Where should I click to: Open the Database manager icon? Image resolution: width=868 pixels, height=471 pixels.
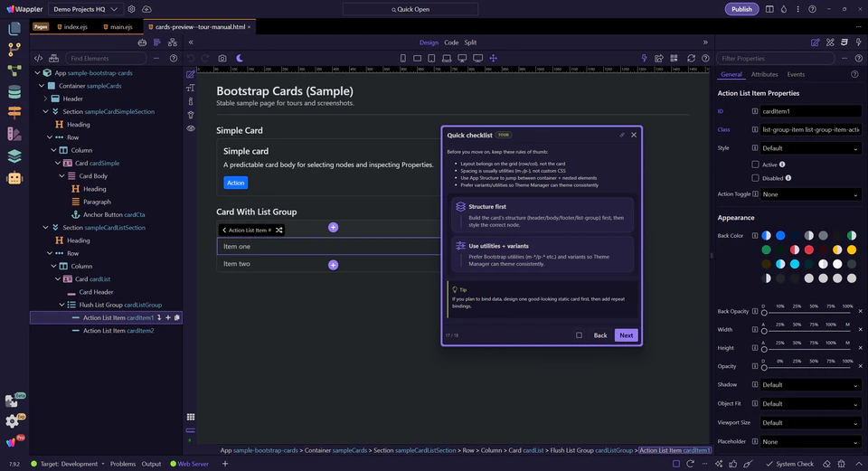pos(14,91)
